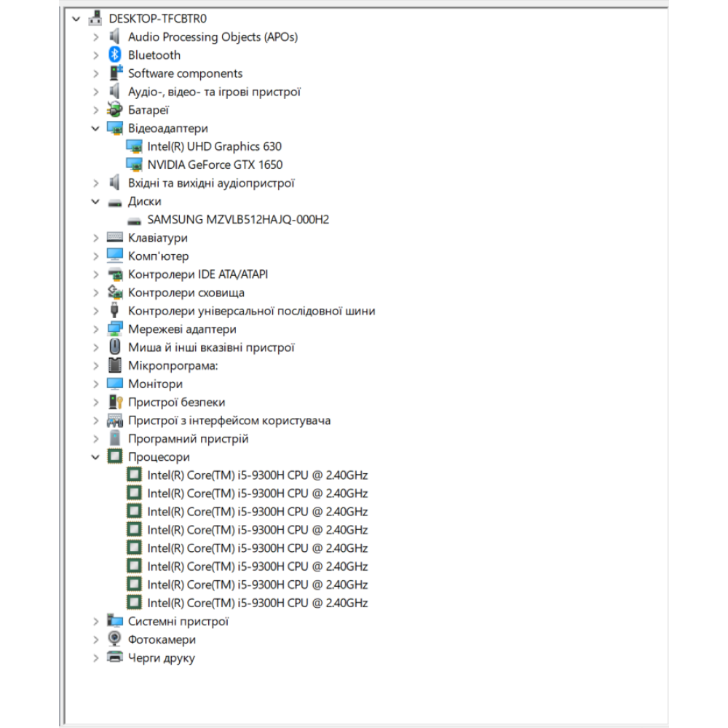Screen dimensions: 728x728
Task: Collapse the DESKTOP-TFCBTR0 root node
Action: 76,19
